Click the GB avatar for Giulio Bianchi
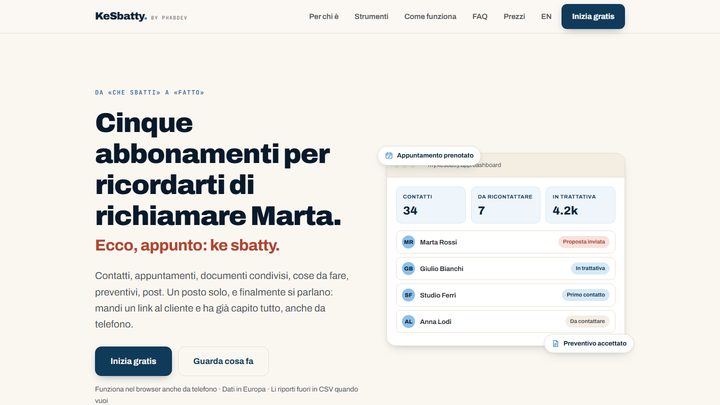Screen dimensions: 720x405 tap(408, 269)
